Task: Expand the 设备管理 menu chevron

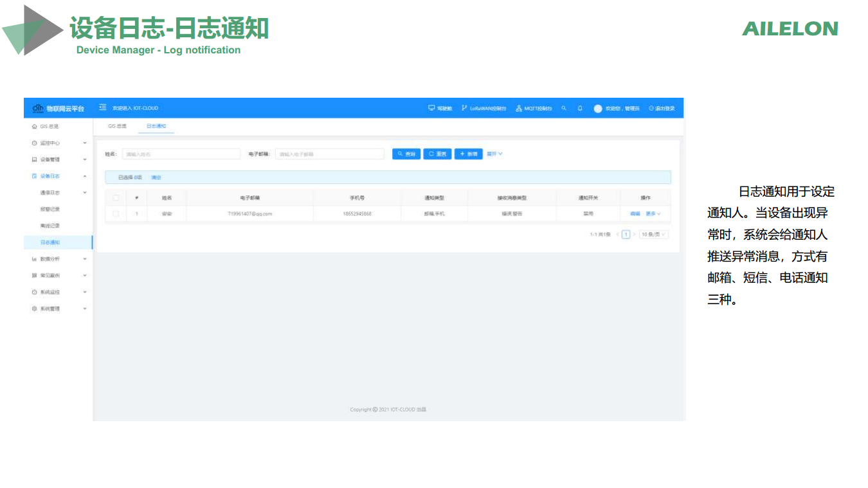Action: pos(85,159)
